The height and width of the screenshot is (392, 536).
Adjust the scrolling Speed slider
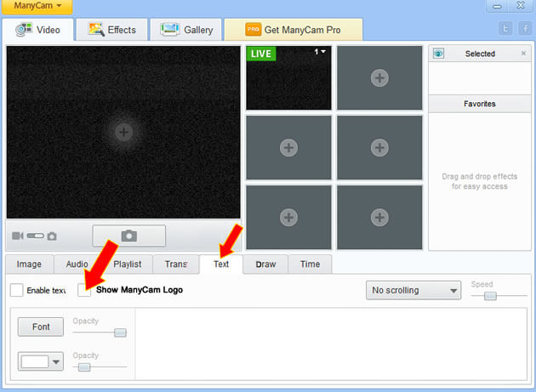(x=490, y=296)
